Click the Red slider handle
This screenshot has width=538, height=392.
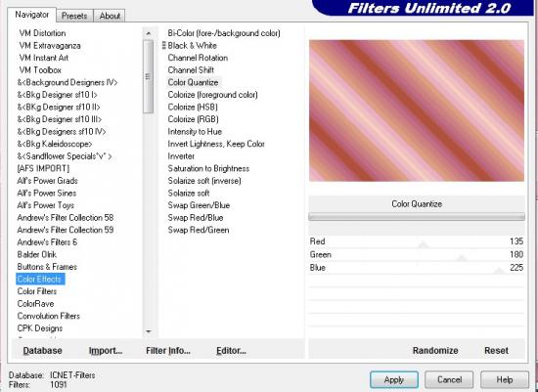424,244
